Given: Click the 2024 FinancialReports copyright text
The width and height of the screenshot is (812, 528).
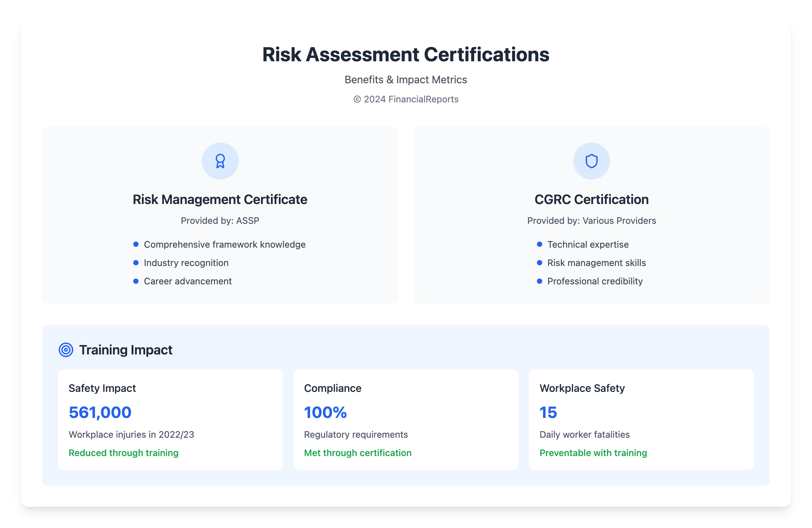Looking at the screenshot, I should 406,99.
